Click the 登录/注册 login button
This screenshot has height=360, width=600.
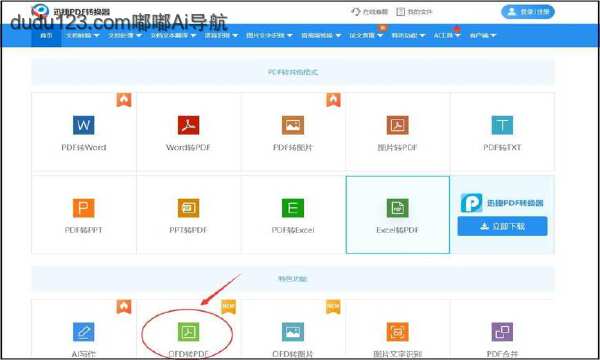point(528,12)
